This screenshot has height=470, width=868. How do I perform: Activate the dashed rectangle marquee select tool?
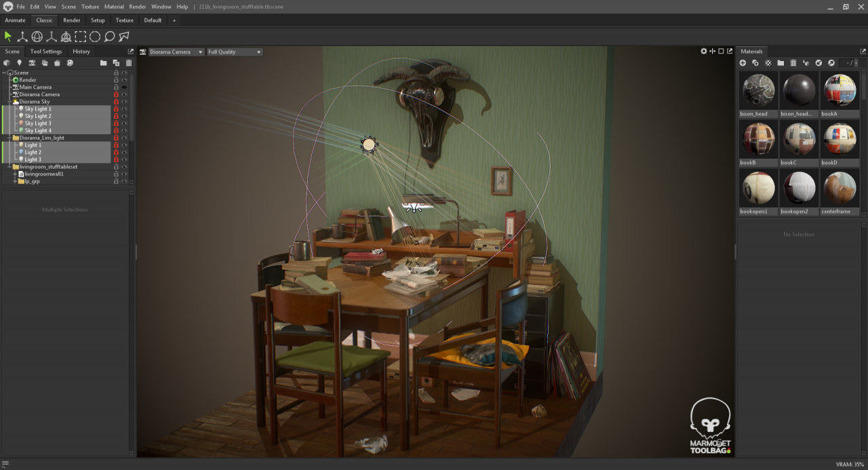click(81, 37)
